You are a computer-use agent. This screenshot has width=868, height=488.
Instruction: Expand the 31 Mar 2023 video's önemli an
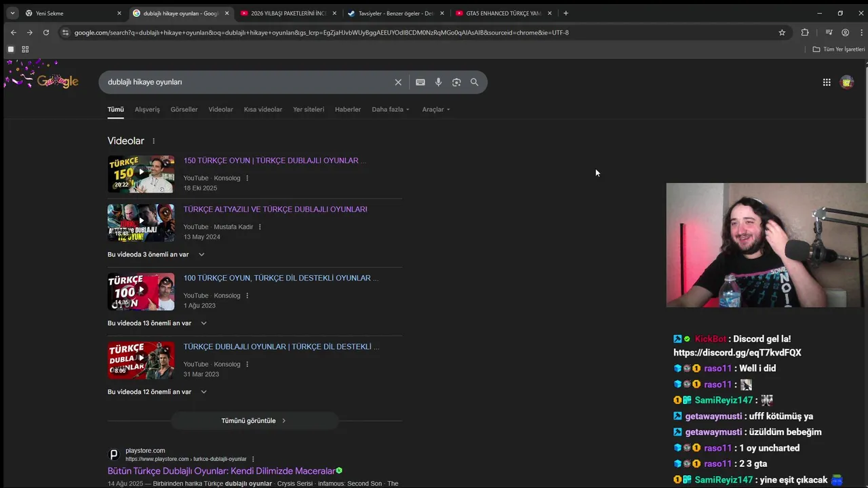click(x=157, y=392)
